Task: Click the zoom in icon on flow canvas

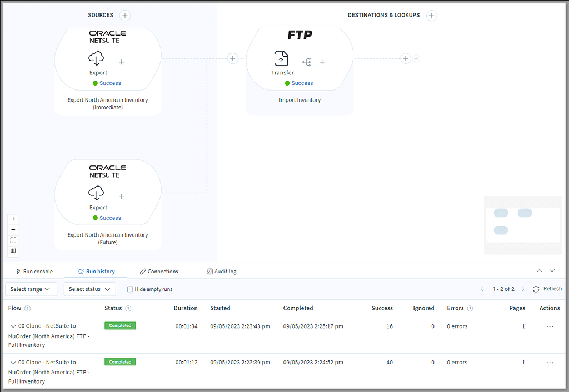Action: [x=13, y=219]
